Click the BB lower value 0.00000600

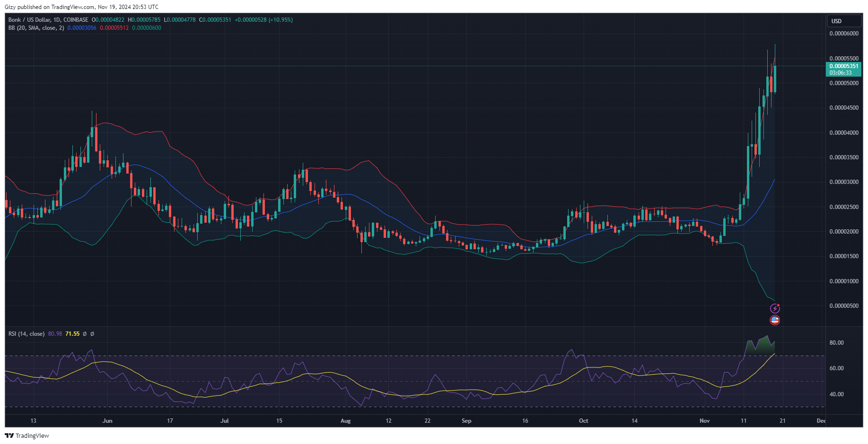147,28
